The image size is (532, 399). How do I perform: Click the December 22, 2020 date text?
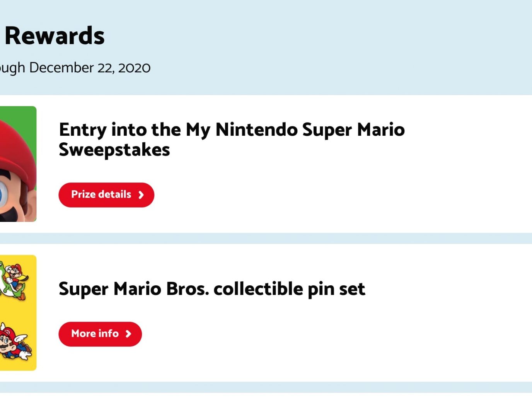pyautogui.click(x=90, y=68)
